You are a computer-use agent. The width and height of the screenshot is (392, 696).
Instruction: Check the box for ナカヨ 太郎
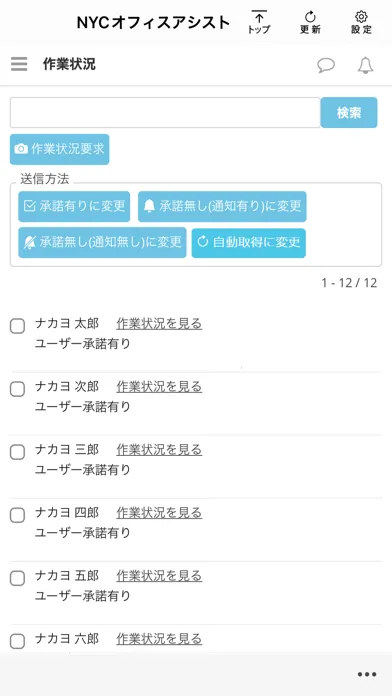point(17,326)
